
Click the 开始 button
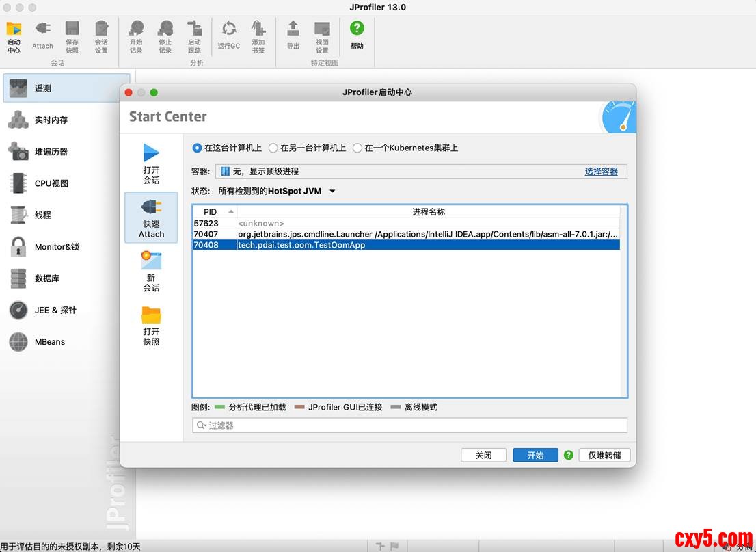[x=535, y=455]
